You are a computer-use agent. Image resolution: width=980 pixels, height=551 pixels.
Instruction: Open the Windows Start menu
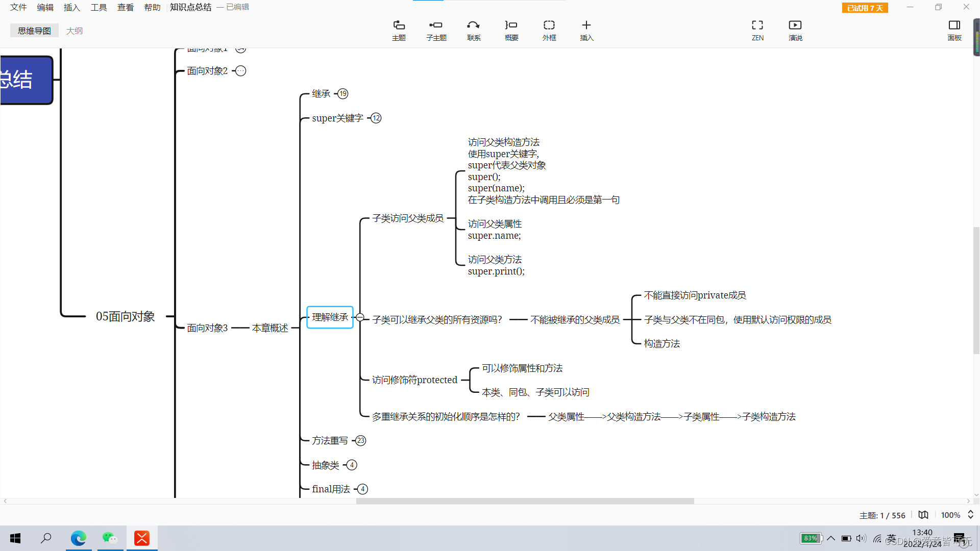coord(15,538)
